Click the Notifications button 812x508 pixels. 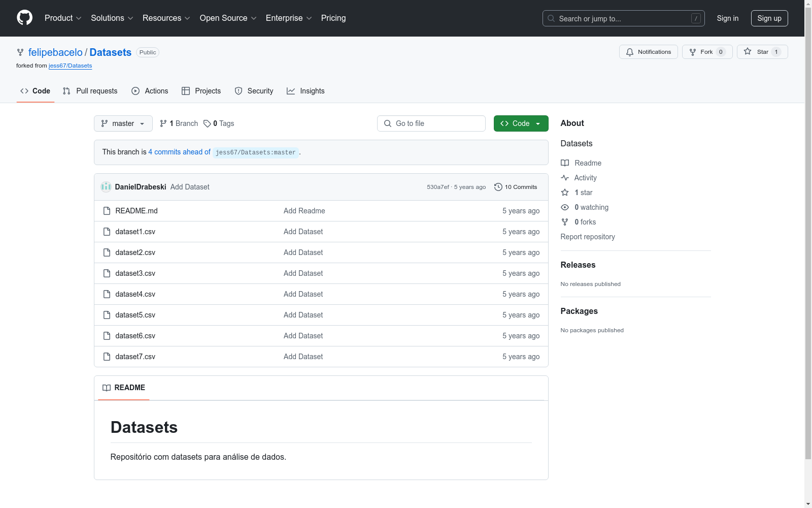(x=649, y=52)
